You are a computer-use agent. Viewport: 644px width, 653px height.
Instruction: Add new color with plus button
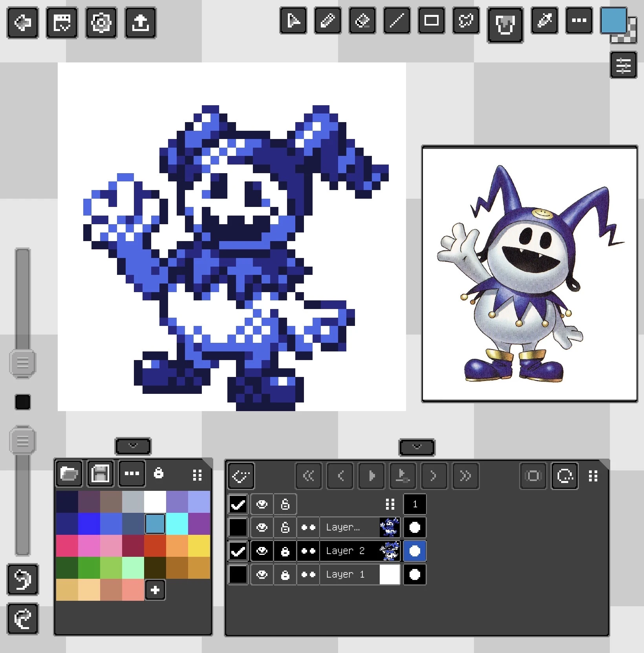(155, 590)
